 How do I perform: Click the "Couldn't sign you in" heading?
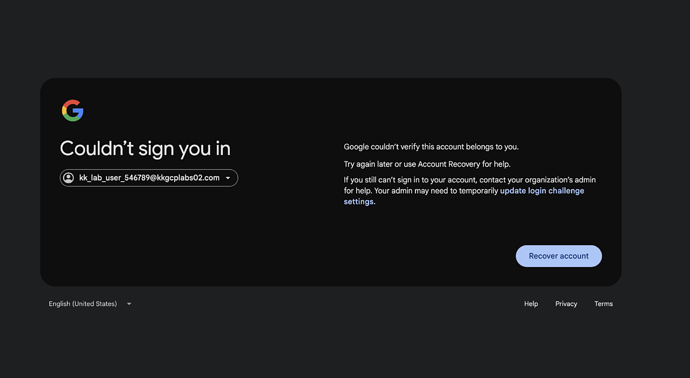(x=145, y=149)
